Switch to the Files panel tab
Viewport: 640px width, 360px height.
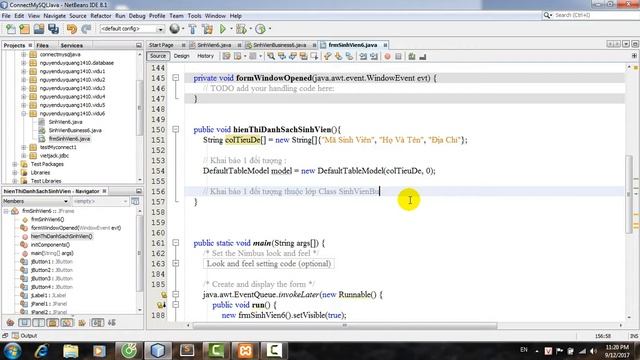click(42, 45)
